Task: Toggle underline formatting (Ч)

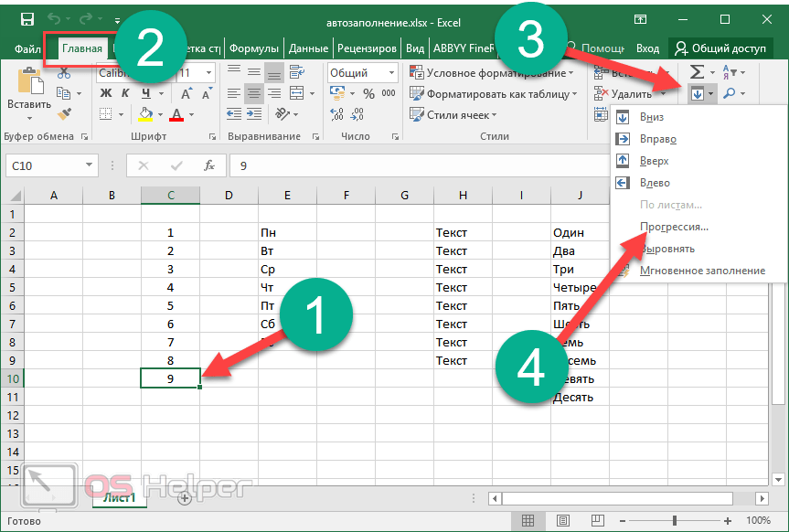Action: (x=143, y=93)
